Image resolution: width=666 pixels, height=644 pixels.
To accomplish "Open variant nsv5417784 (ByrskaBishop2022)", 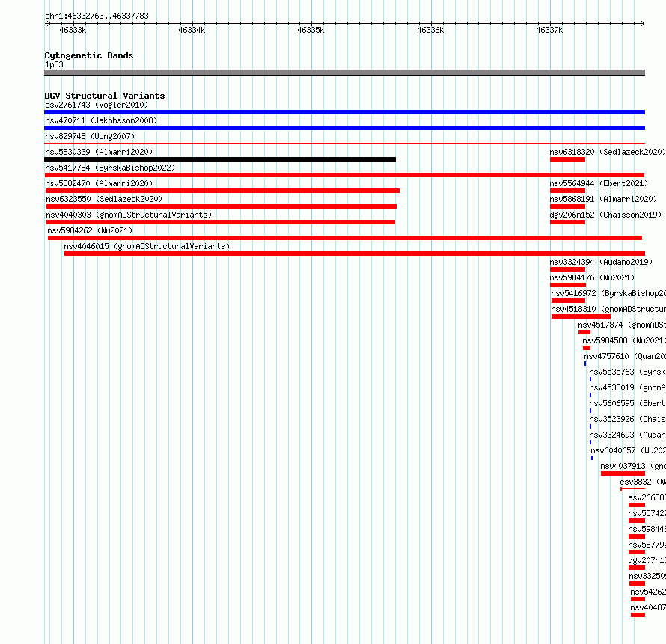I will [110, 168].
